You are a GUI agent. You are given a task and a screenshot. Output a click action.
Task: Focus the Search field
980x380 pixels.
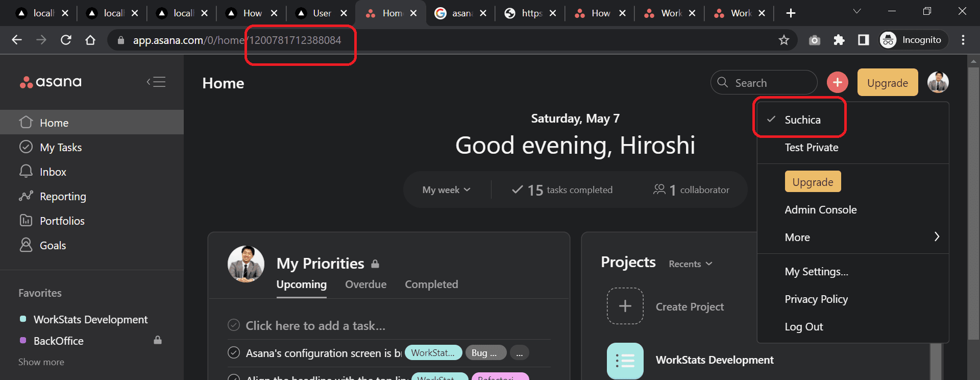[764, 83]
